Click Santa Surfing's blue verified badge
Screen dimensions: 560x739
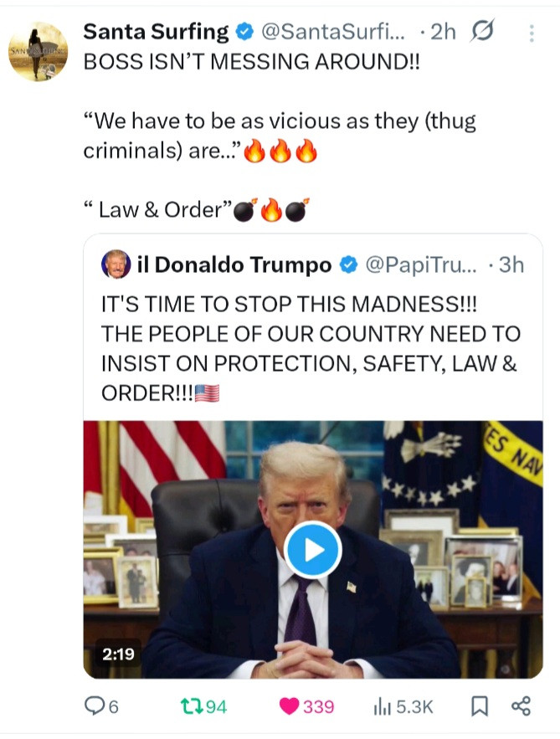point(244,32)
